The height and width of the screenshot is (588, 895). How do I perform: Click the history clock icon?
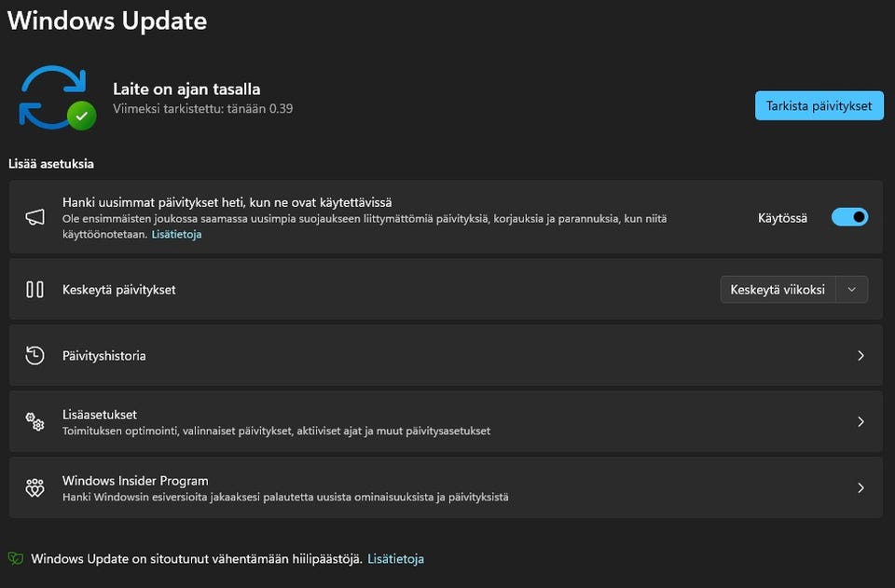[x=34, y=355]
